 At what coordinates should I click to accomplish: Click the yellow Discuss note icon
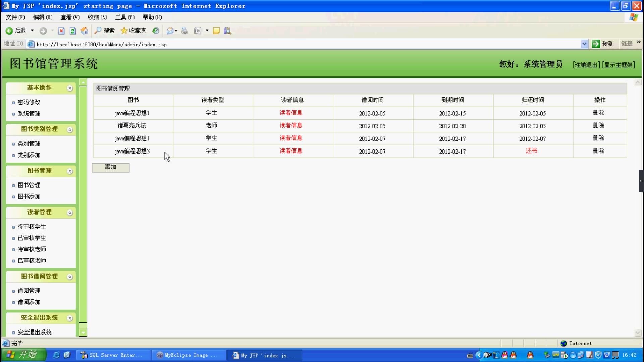pyautogui.click(x=216, y=31)
